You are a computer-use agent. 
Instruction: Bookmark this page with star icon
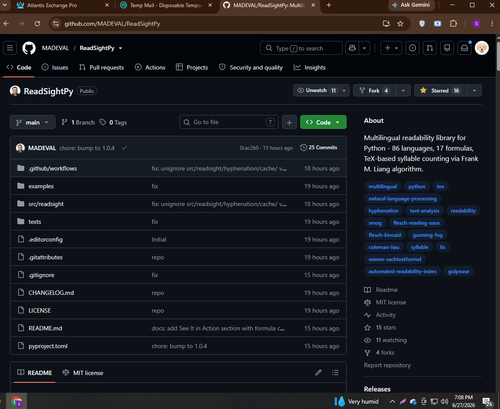(400, 24)
